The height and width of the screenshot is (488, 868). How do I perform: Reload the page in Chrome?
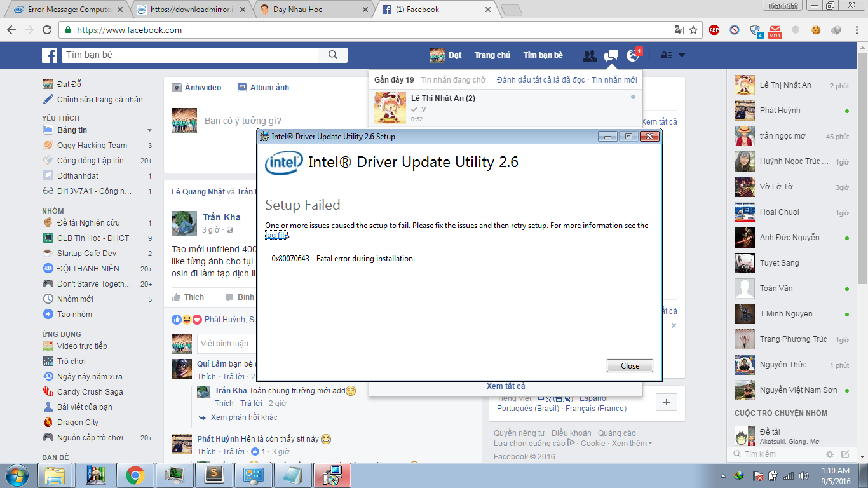(47, 30)
